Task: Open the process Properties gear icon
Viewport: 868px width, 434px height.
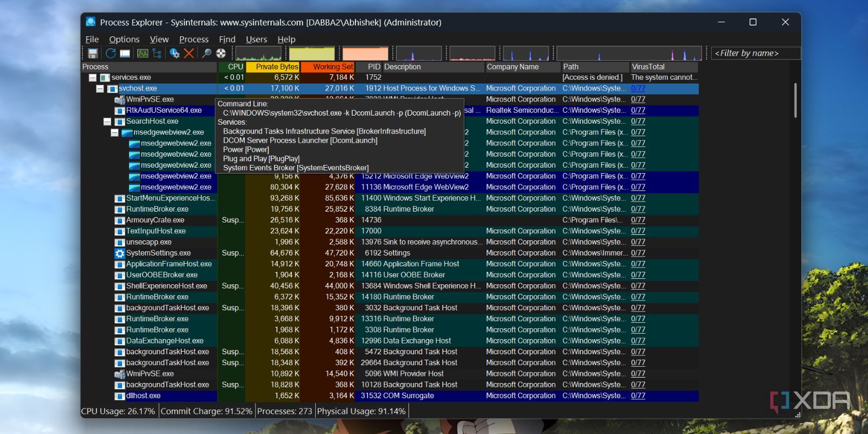Action: coord(175,53)
